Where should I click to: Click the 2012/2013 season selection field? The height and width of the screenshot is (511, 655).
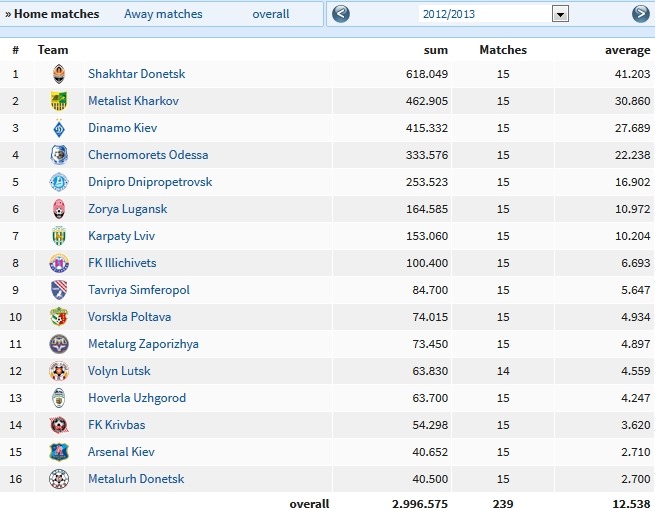pos(494,14)
